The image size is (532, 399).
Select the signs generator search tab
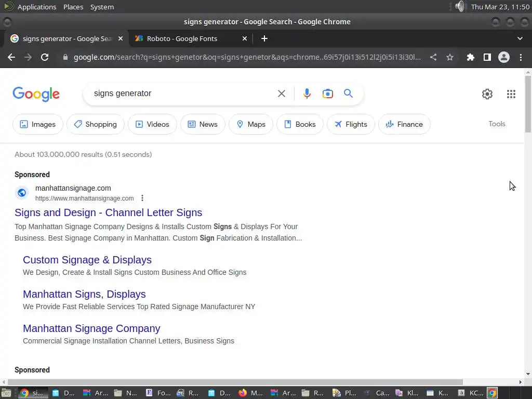coord(66,38)
